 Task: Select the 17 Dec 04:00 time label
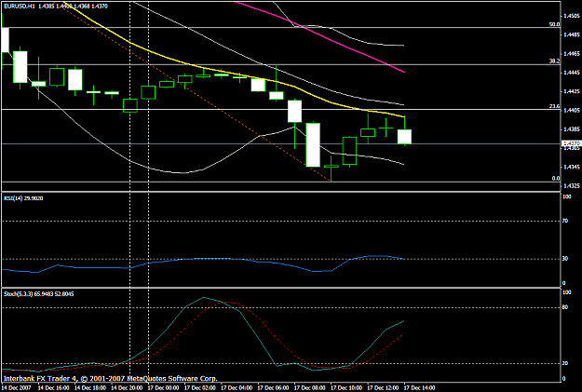pyautogui.click(x=237, y=388)
